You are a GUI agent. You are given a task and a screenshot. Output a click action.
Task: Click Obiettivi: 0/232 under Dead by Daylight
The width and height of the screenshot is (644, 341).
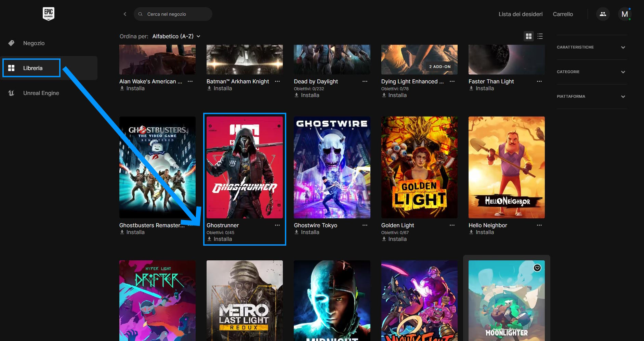[309, 88]
